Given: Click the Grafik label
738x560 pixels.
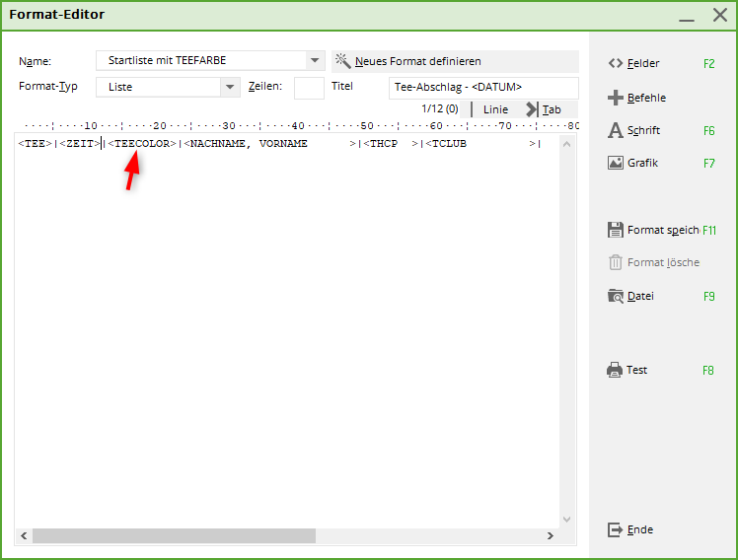Looking at the screenshot, I should pyautogui.click(x=642, y=163).
